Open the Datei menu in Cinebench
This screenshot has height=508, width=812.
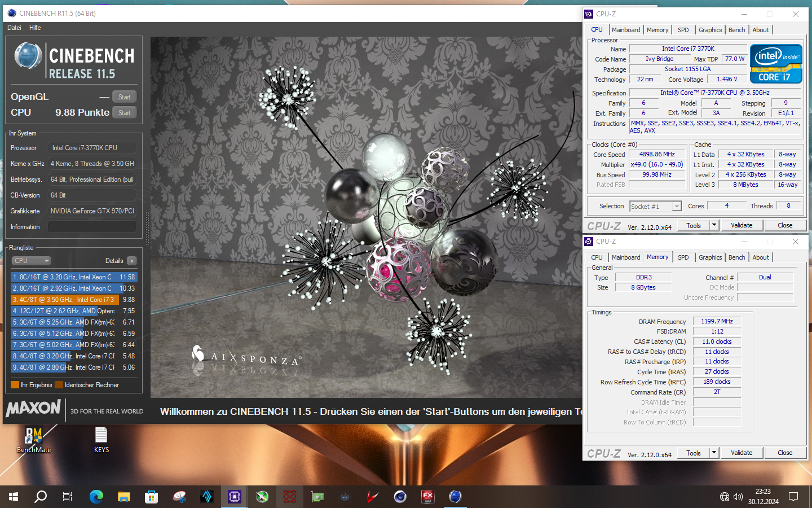[14, 28]
